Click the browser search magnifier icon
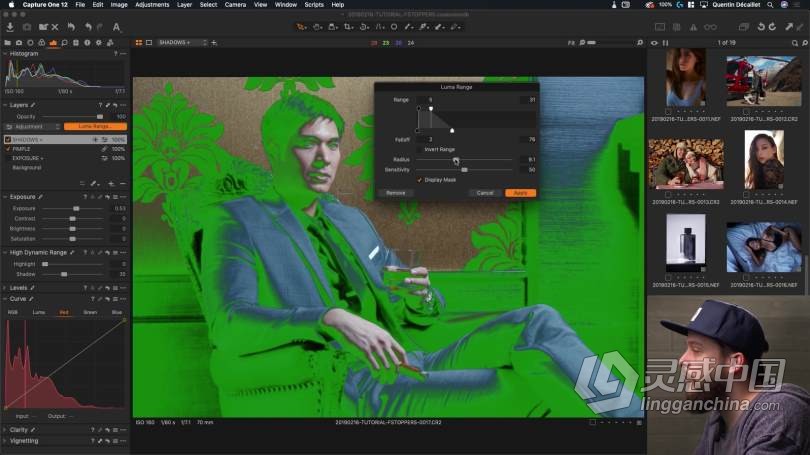Screen dimensions: 810x455 (795, 43)
